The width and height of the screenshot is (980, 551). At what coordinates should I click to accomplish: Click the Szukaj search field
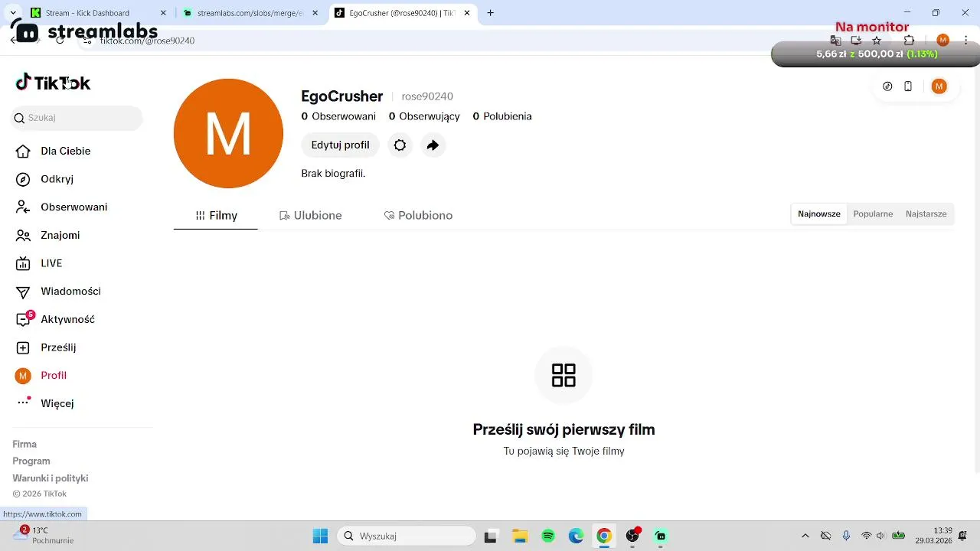pos(77,118)
